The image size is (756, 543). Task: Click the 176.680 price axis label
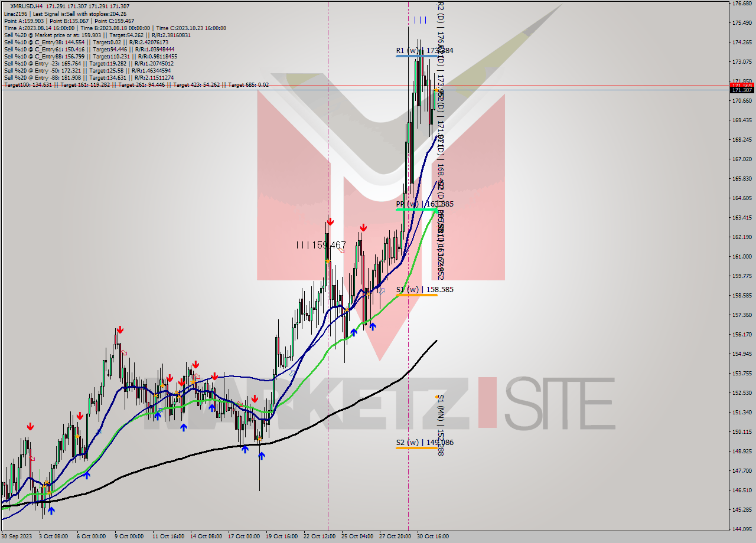coord(741,4)
